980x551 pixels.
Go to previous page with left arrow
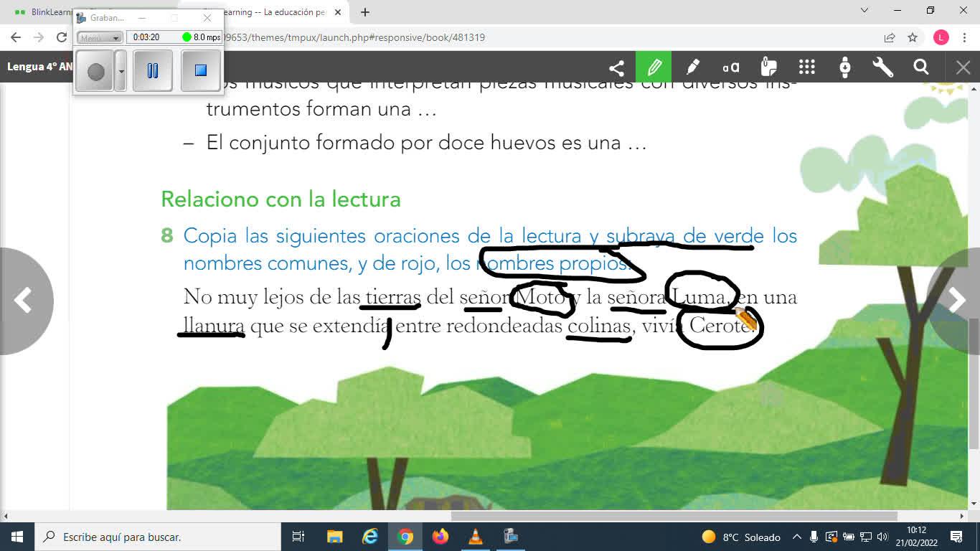tap(23, 301)
